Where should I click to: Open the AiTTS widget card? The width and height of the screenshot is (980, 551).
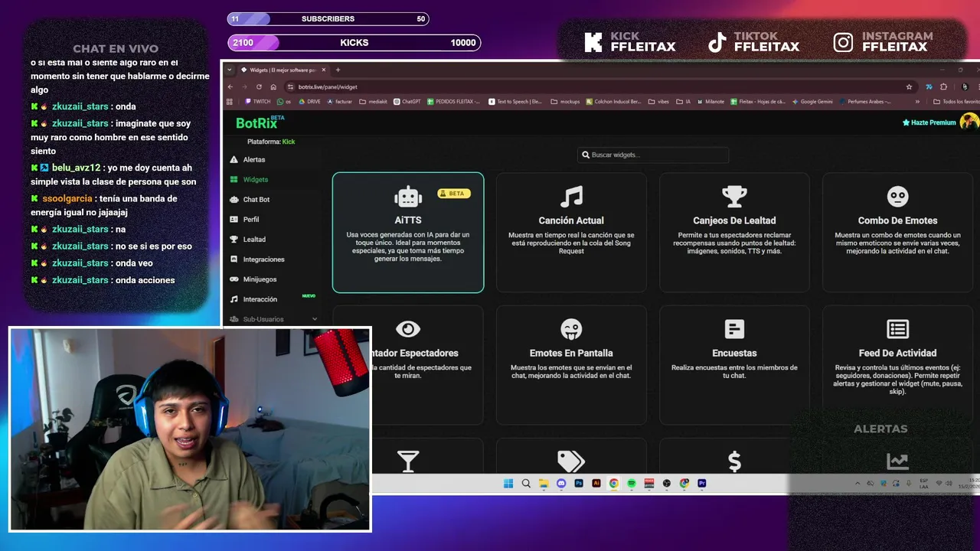point(408,233)
